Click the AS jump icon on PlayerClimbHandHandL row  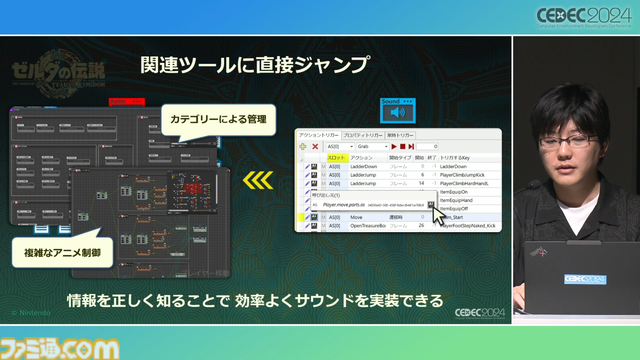[314, 184]
